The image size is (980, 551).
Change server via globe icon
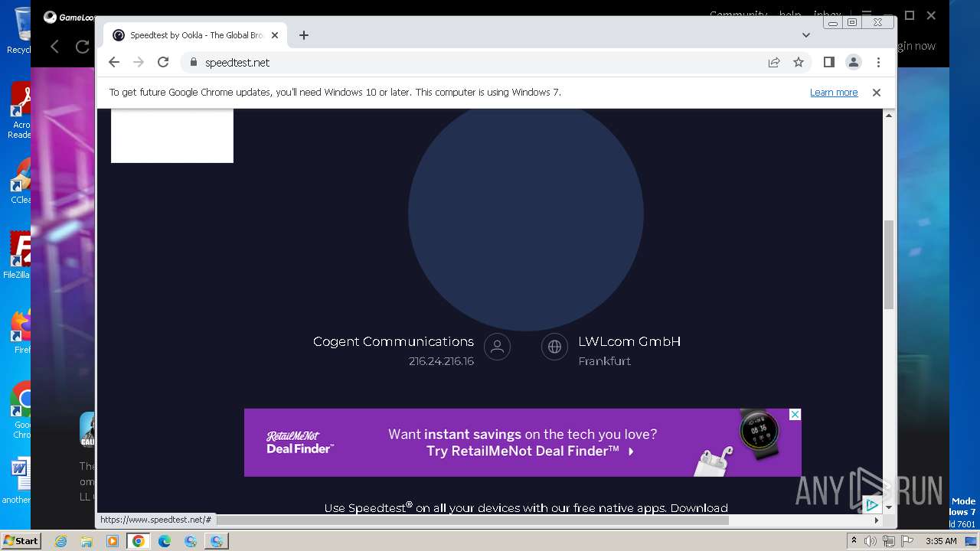[x=554, y=347]
